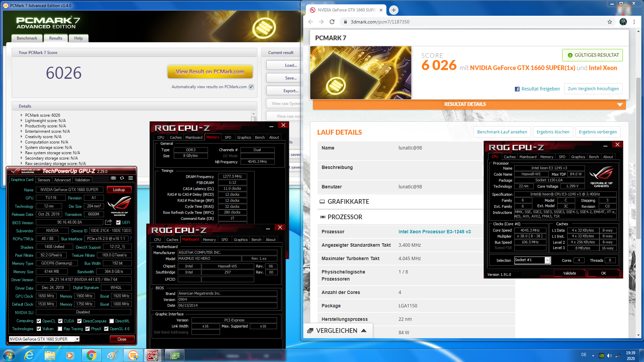The width and height of the screenshot is (644, 362).
Task: Click the GPU-Z refresh arrows icon
Action: click(122, 178)
